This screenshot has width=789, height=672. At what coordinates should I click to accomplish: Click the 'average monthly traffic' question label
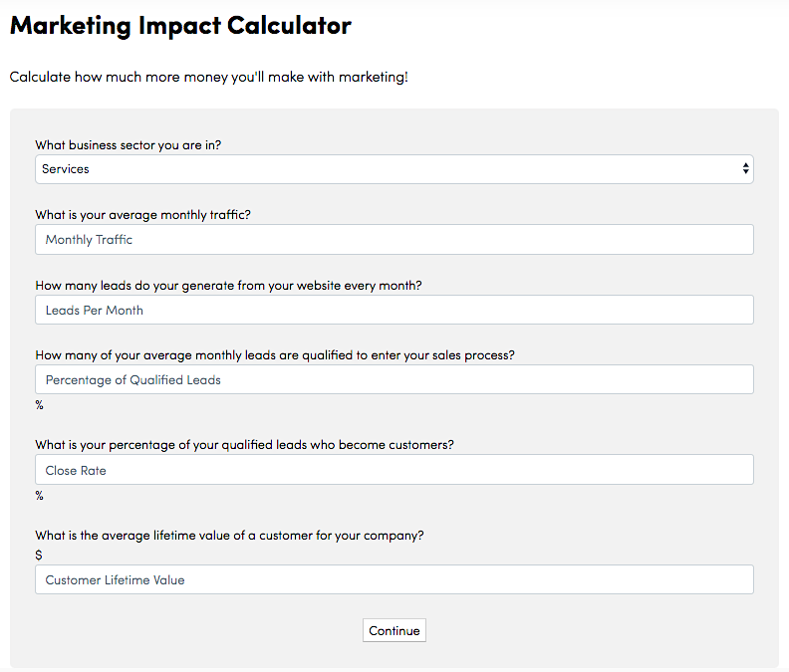pos(142,215)
